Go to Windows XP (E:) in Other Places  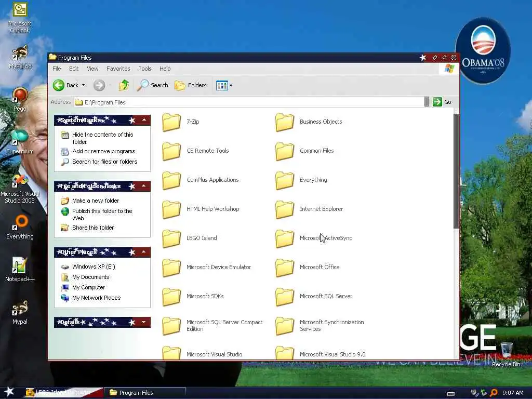[94, 267]
